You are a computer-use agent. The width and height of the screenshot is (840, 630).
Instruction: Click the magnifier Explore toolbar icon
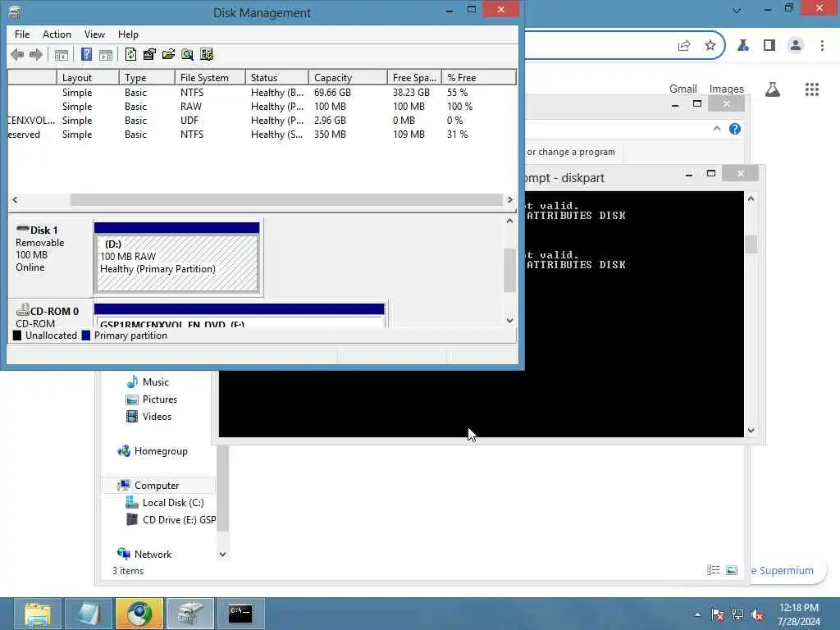point(188,55)
